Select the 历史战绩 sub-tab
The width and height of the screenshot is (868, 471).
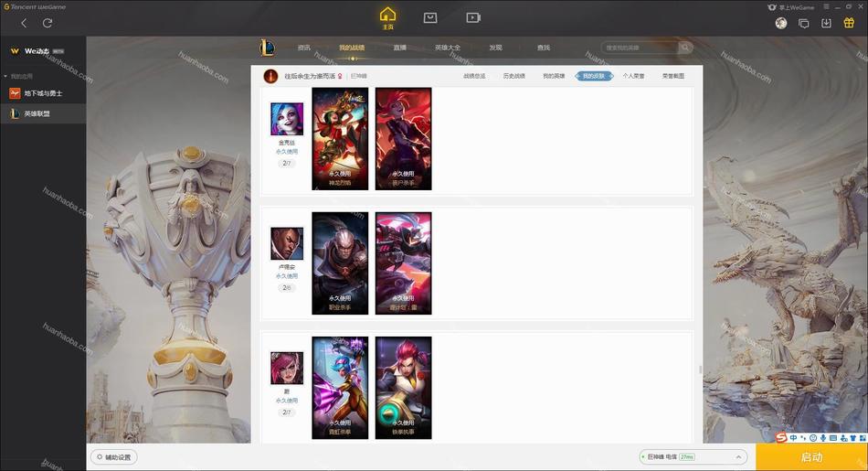pyautogui.click(x=513, y=76)
